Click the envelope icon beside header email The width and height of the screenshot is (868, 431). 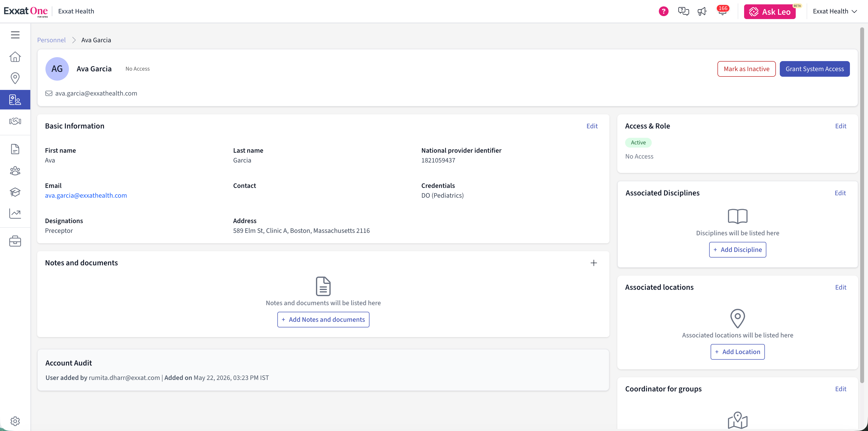click(49, 93)
